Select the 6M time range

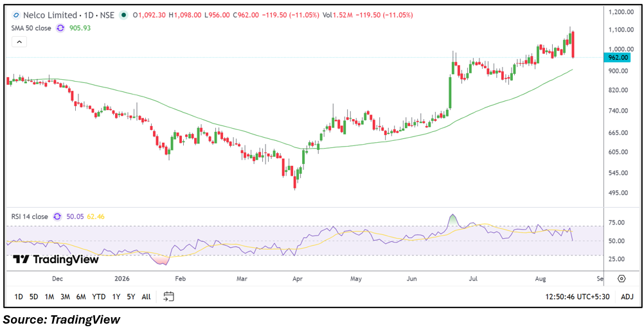[x=81, y=297]
